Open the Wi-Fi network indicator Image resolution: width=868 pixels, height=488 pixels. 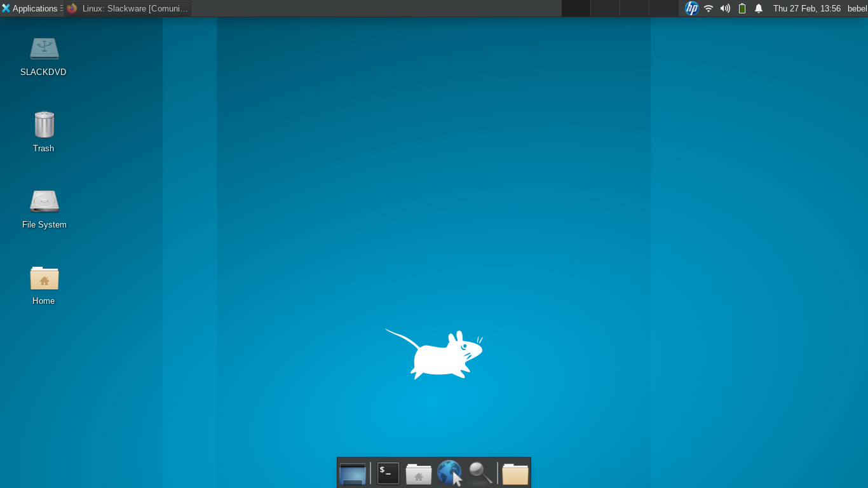pyautogui.click(x=709, y=8)
